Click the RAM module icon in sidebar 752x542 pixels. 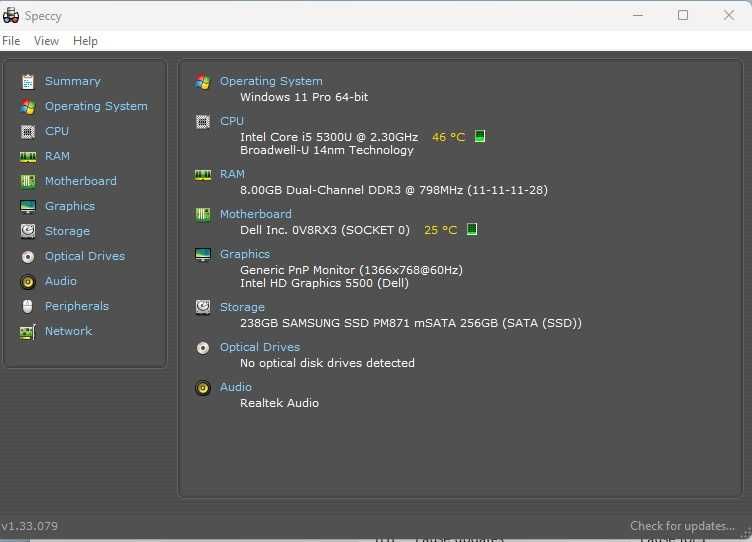click(27, 156)
